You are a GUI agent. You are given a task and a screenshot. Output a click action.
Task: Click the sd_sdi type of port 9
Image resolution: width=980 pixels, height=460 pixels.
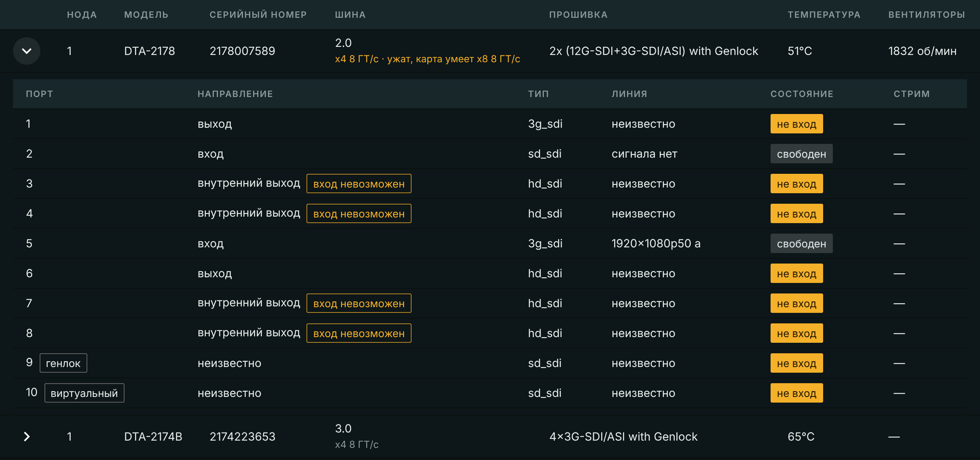click(x=545, y=363)
